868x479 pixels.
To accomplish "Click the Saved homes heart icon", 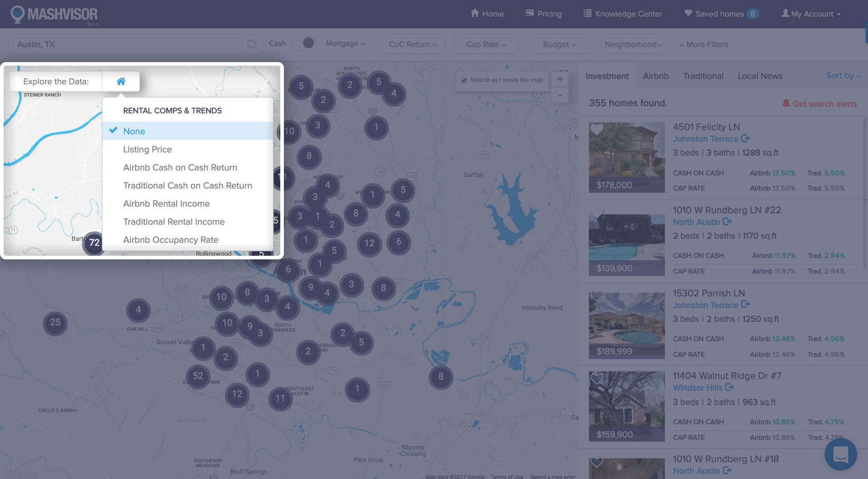I will coord(688,14).
